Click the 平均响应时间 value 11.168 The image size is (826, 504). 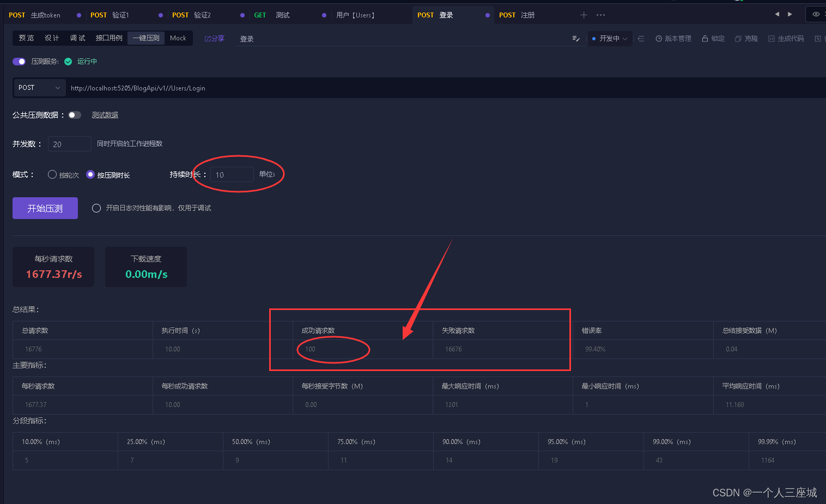(735, 405)
